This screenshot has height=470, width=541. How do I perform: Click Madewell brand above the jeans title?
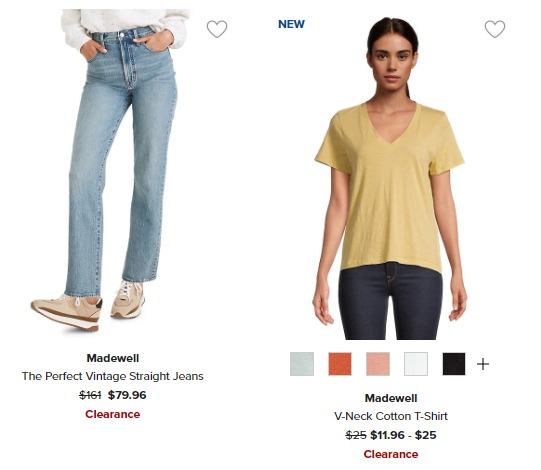113,358
